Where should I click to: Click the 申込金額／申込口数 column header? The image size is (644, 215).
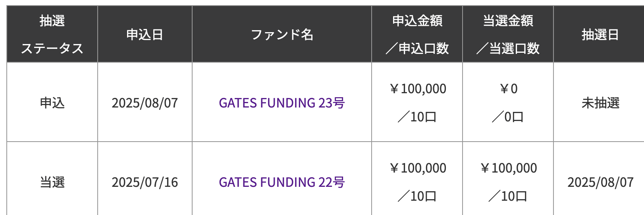417,34
